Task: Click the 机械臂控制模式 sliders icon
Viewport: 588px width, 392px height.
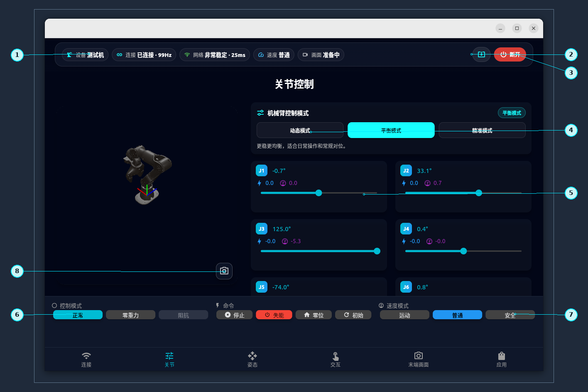Action: tap(260, 113)
